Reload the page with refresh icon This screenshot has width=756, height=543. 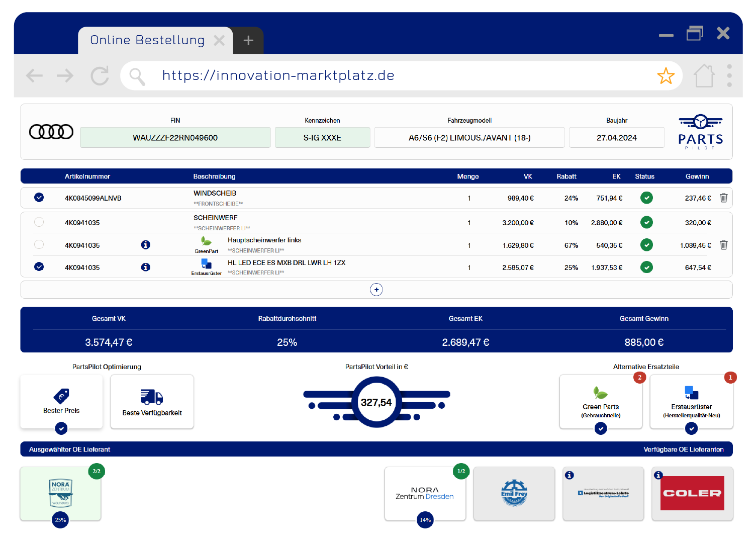(x=100, y=76)
